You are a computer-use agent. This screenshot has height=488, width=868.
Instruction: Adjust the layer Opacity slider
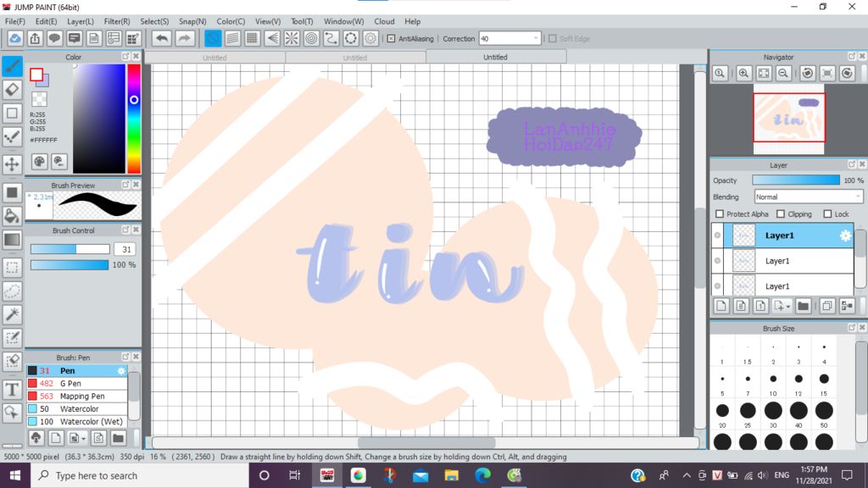click(x=795, y=180)
